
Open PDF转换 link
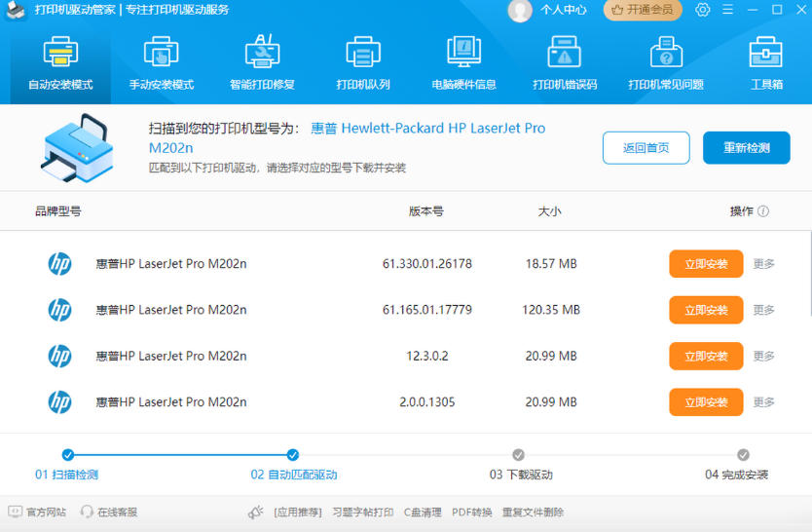click(472, 513)
